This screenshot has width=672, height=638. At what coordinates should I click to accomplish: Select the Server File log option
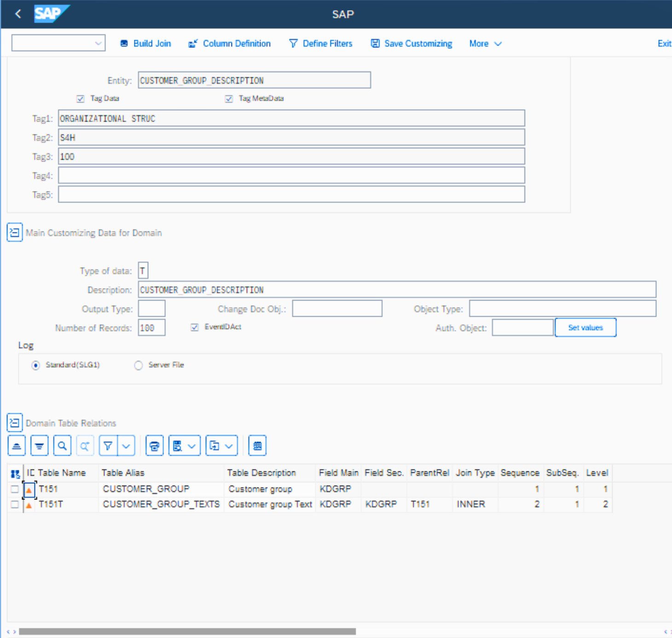point(139,365)
